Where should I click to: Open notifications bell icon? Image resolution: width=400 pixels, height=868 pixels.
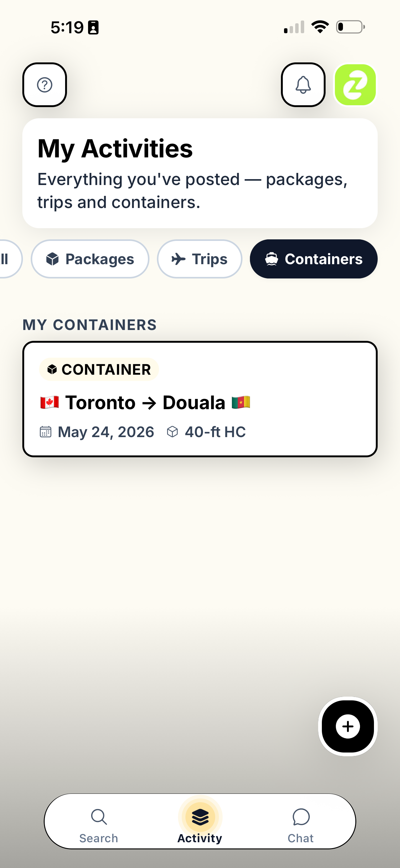point(303,84)
